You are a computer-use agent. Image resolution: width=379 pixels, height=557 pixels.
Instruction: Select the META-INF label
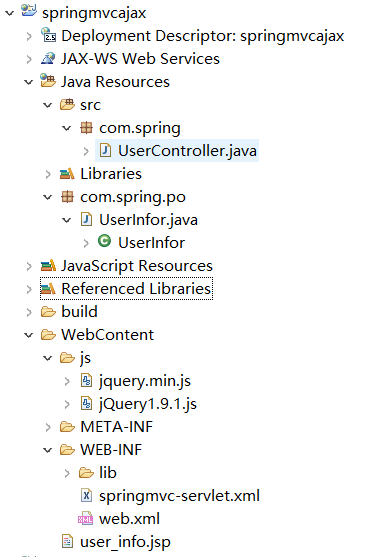click(x=117, y=427)
